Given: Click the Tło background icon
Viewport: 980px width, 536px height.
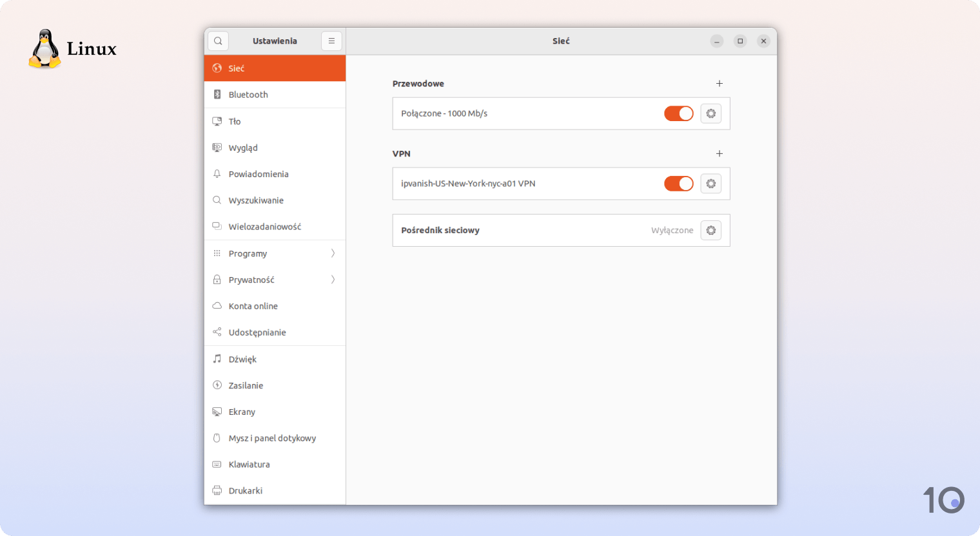Looking at the screenshot, I should [217, 121].
